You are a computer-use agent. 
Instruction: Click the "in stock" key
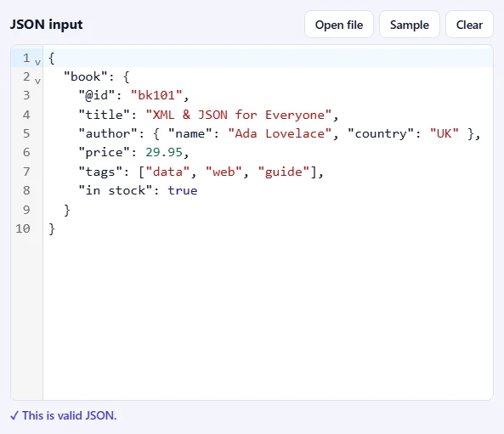[116, 190]
